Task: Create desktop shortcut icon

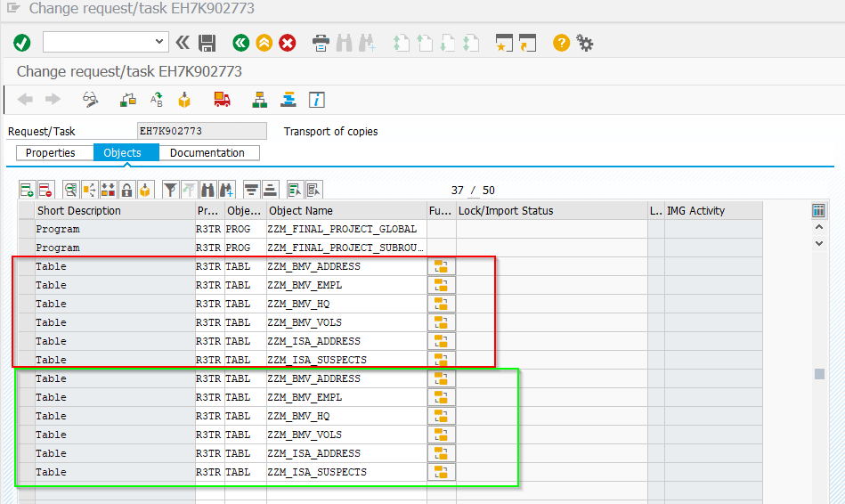Action: 528,43
